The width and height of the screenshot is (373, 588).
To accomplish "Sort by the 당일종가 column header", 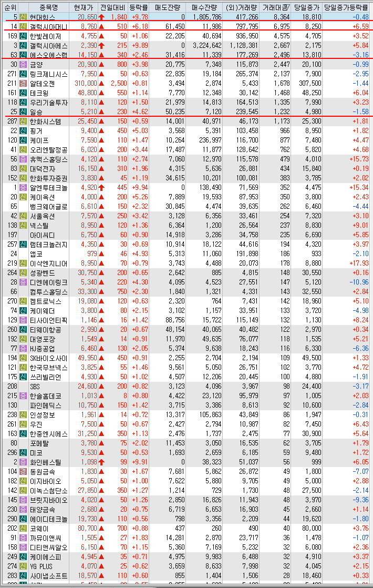I will [x=307, y=7].
